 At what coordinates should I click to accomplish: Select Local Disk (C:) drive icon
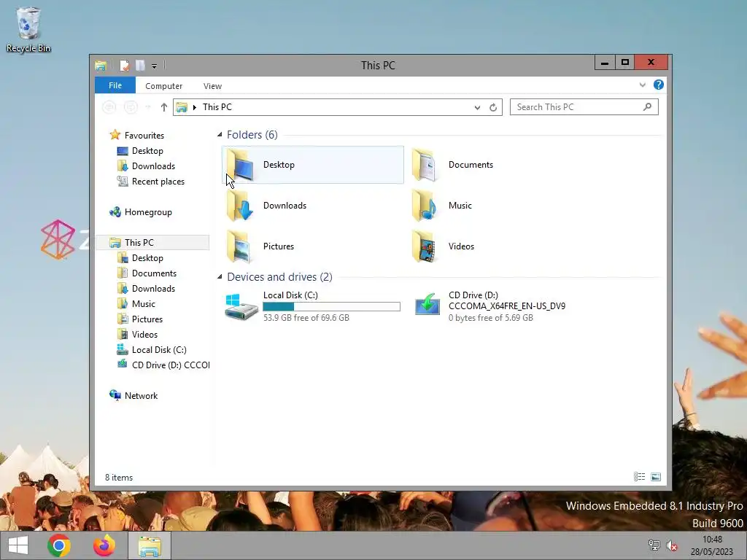[241, 306]
